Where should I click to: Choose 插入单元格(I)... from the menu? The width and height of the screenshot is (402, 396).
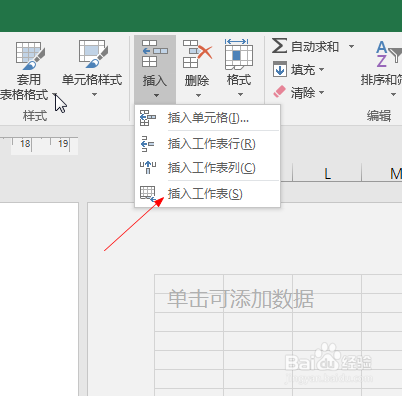pos(207,118)
